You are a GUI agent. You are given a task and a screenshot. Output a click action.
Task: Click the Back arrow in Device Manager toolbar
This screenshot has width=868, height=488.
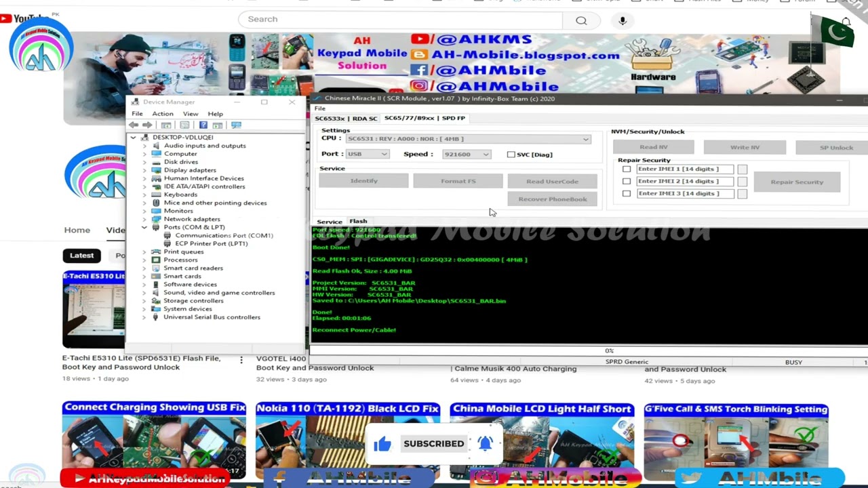pyautogui.click(x=134, y=125)
